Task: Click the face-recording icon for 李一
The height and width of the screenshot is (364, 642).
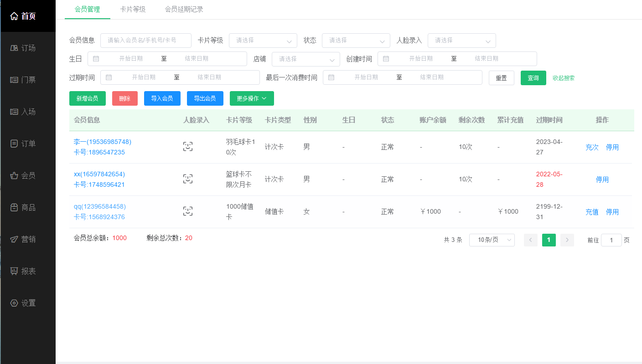Action: (187, 147)
